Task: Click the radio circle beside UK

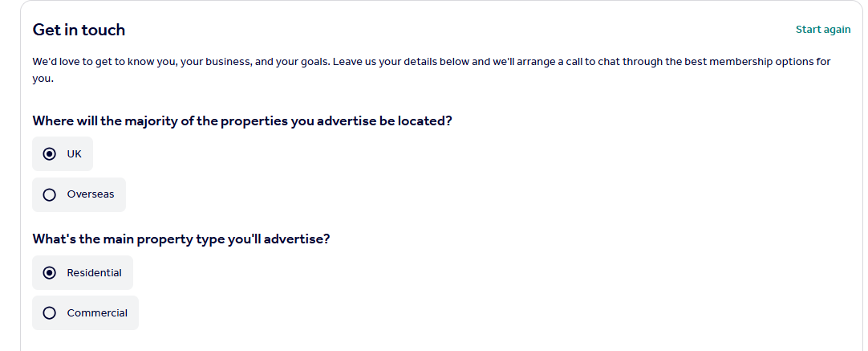Action: click(x=50, y=154)
